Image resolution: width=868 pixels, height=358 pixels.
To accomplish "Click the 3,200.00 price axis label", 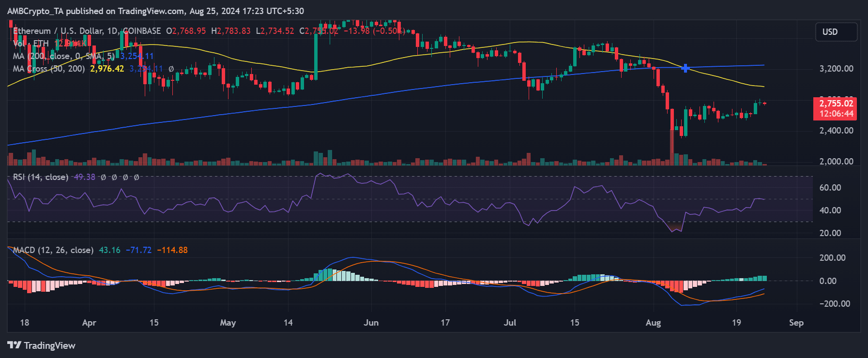I will click(x=836, y=69).
